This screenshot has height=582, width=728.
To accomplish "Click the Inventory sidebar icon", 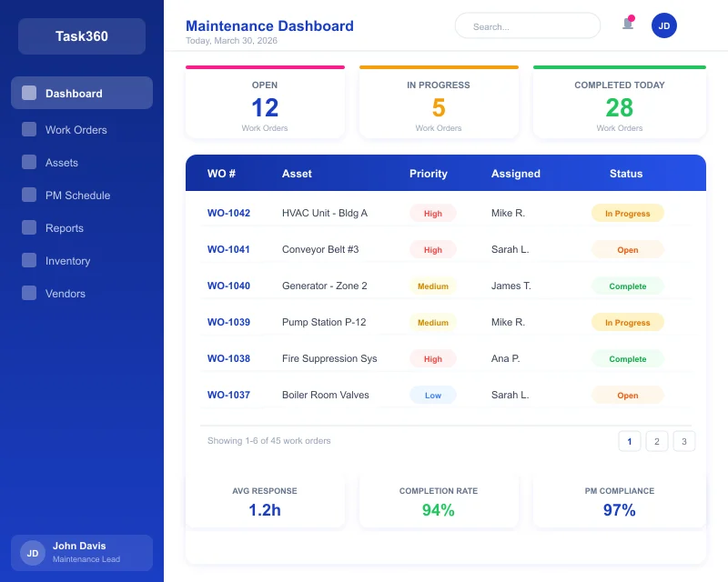I will (29, 261).
